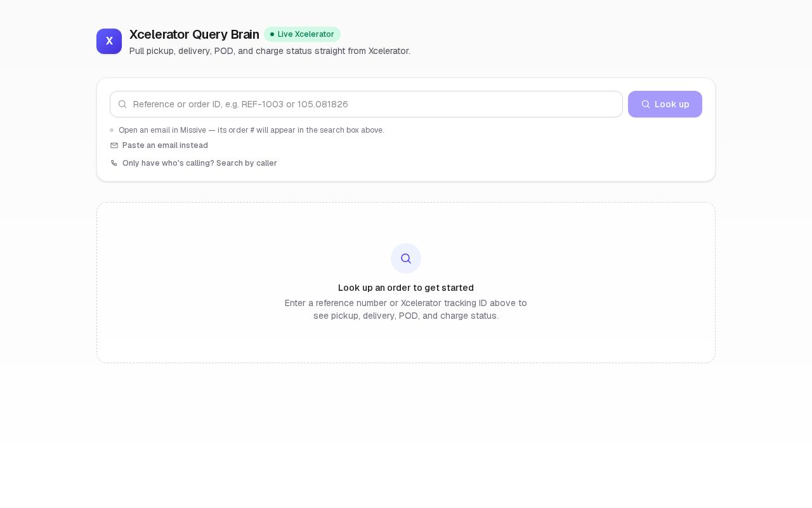The width and height of the screenshot is (812, 508).
Task: Open Paste an email instead
Action: pos(159,145)
